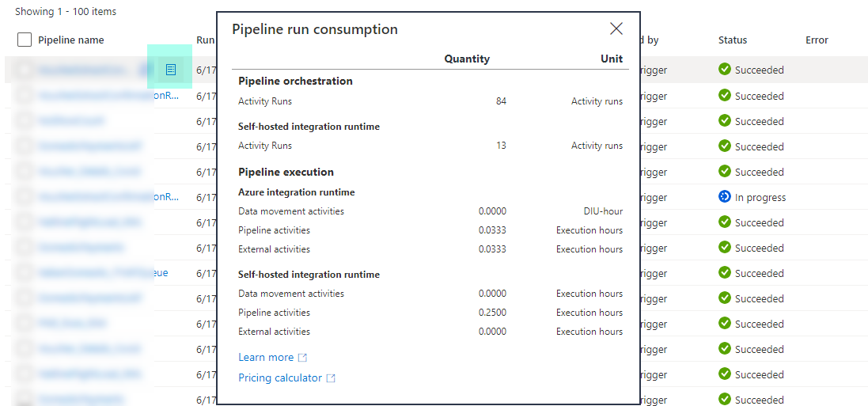
Task: Open the Pricing calculator link
Action: 280,378
